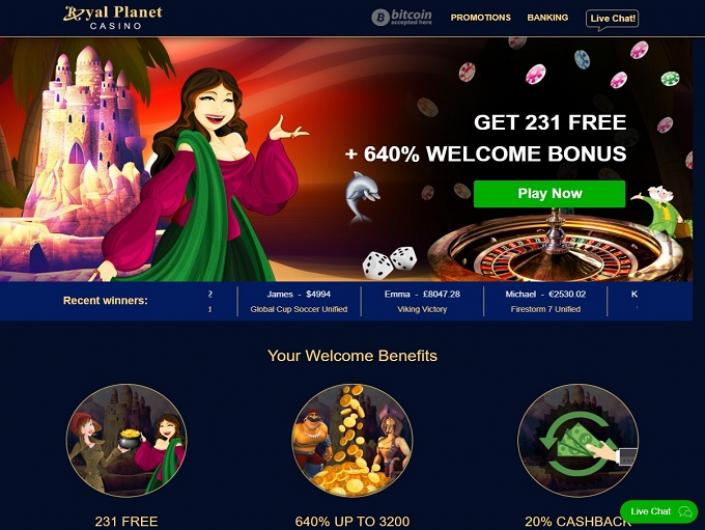The height and width of the screenshot is (530, 705).
Task: Click Michael winner entry Firestorm 7 Unified
Action: (545, 301)
